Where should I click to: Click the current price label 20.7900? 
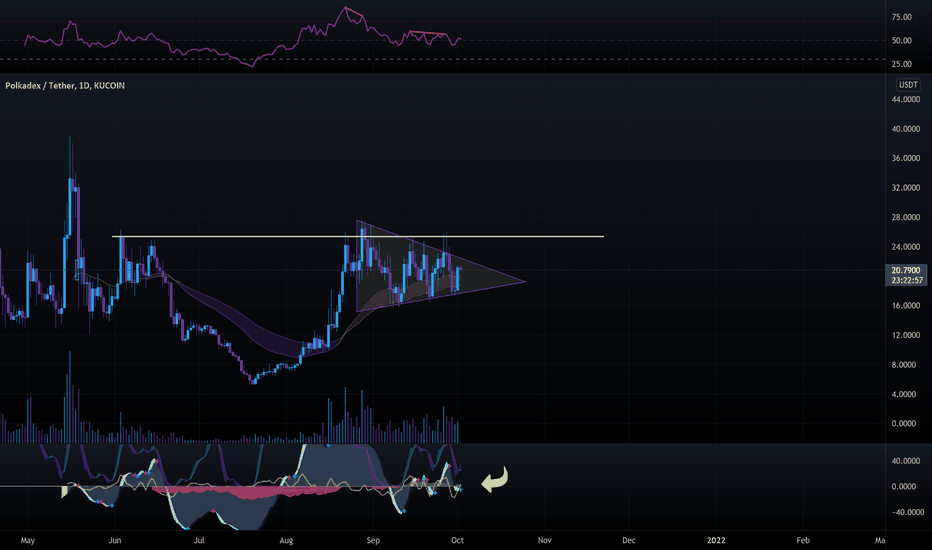pos(905,271)
